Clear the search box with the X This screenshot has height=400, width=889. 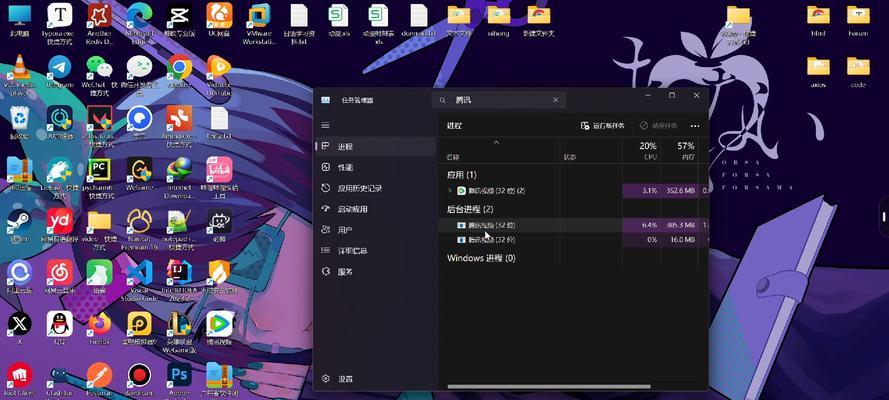pyautogui.click(x=556, y=100)
